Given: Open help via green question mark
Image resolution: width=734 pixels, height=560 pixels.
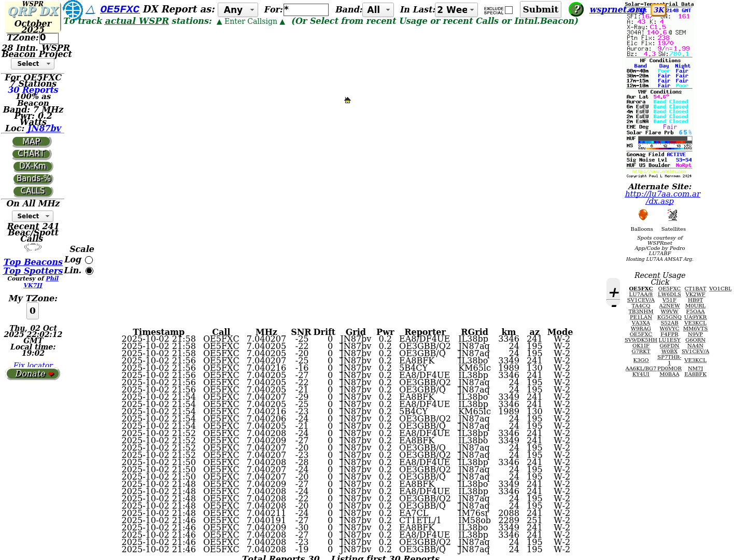Looking at the screenshot, I should point(576,9).
